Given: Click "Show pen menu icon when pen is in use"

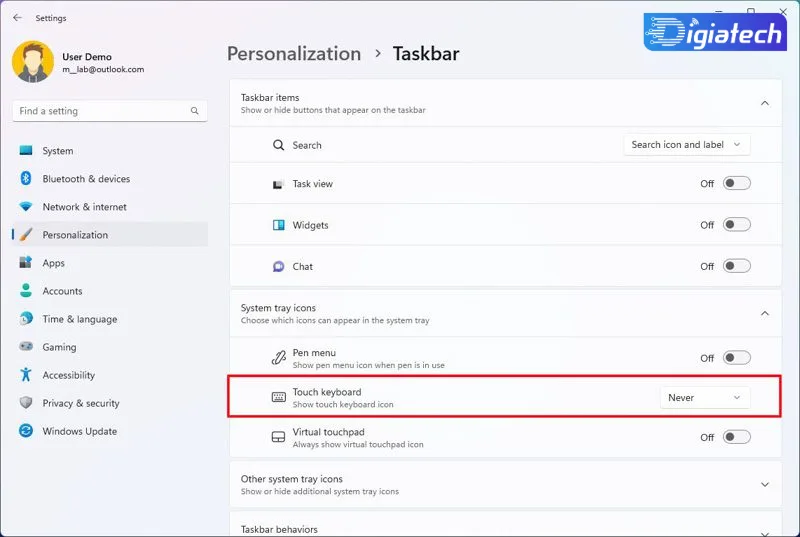Looking at the screenshot, I should pyautogui.click(x=368, y=365).
